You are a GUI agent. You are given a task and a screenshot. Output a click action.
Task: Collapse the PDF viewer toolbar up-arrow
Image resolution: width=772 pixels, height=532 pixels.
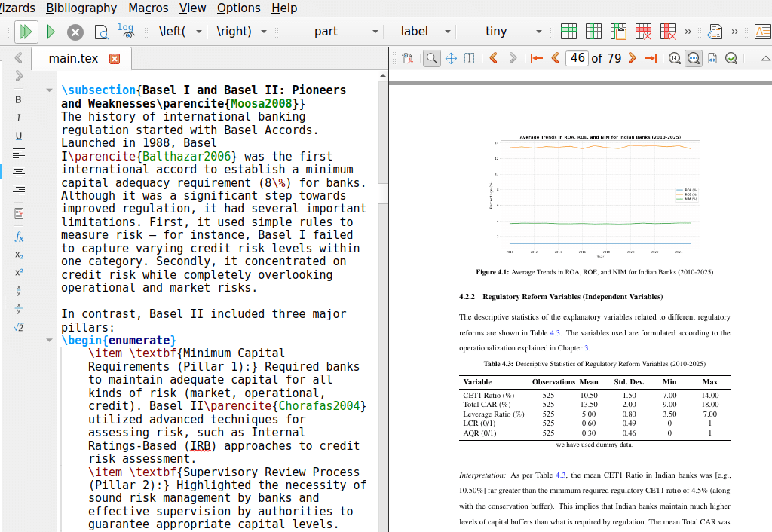[x=766, y=58]
